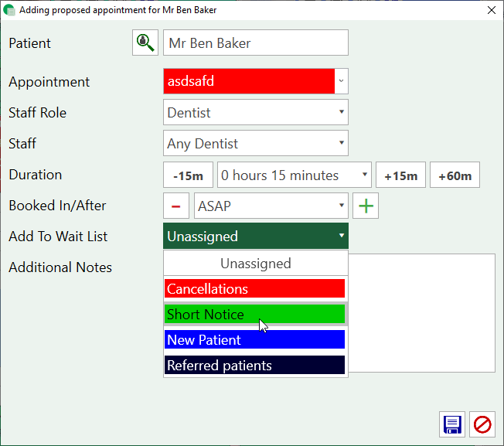Image resolution: width=504 pixels, height=446 pixels.
Task: Close the proposed appointment dialog window
Action: pos(490,10)
